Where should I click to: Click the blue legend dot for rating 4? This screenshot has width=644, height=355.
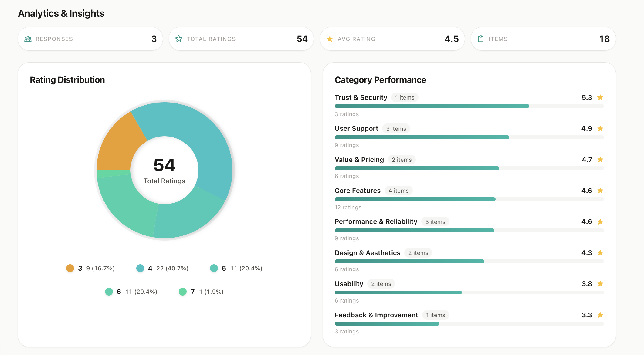click(140, 268)
